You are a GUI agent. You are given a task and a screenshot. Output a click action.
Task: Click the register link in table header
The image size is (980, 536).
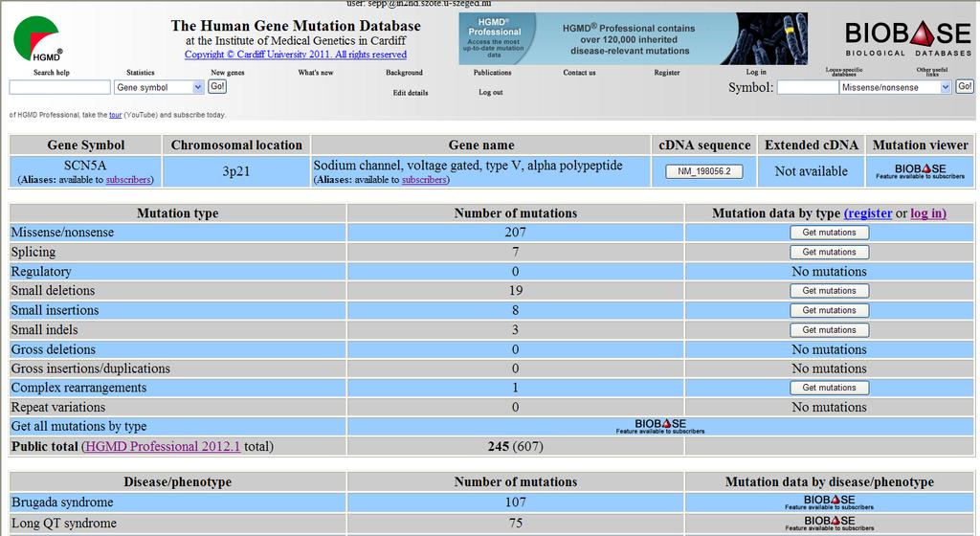[x=868, y=213]
